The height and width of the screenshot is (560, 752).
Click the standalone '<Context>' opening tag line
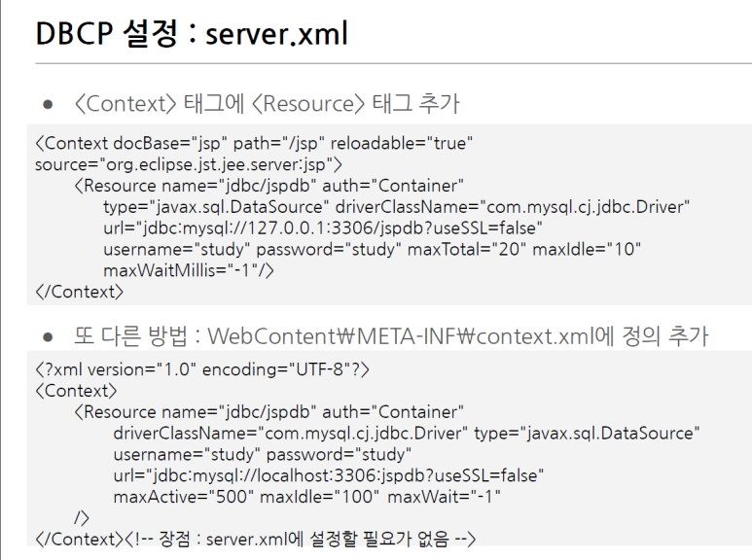[x=76, y=391]
